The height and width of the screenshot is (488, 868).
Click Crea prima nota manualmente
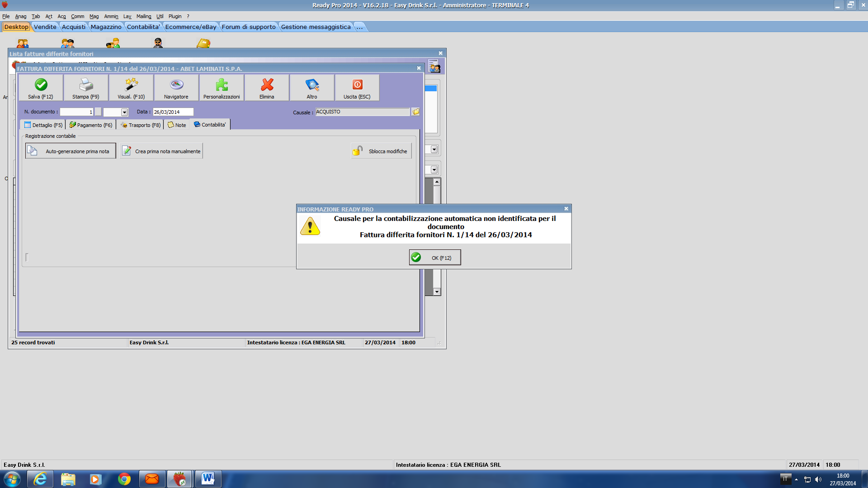click(161, 151)
